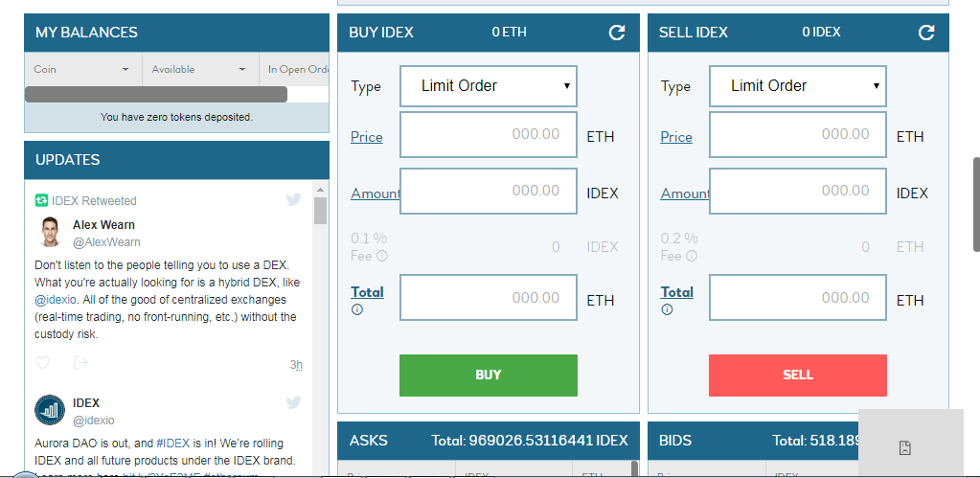Open buy order Type dropdown

click(489, 85)
